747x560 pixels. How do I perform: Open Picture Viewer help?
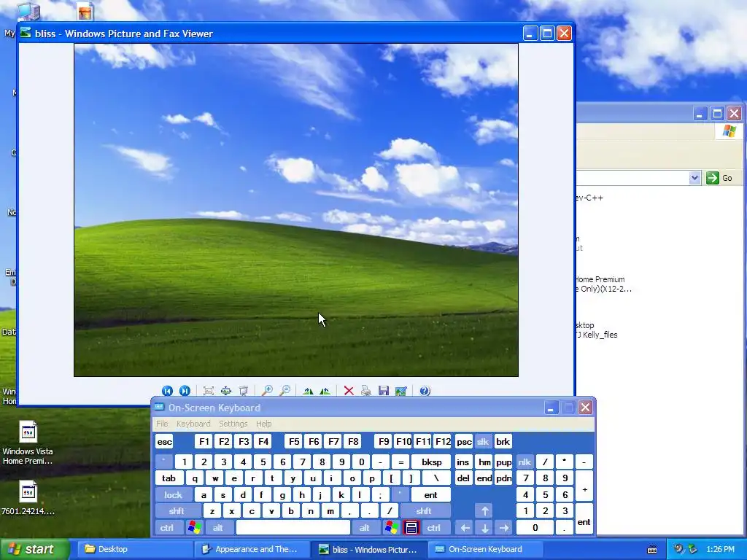point(425,391)
